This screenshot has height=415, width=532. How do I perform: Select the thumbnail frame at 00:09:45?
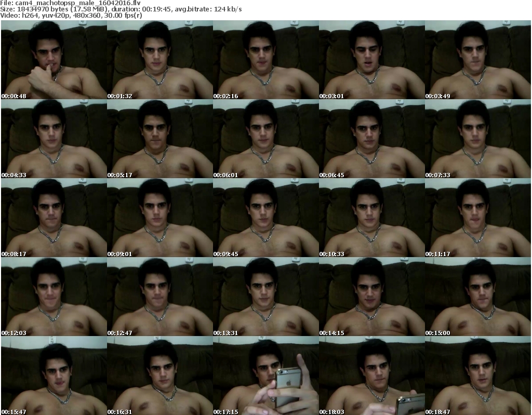(266, 218)
